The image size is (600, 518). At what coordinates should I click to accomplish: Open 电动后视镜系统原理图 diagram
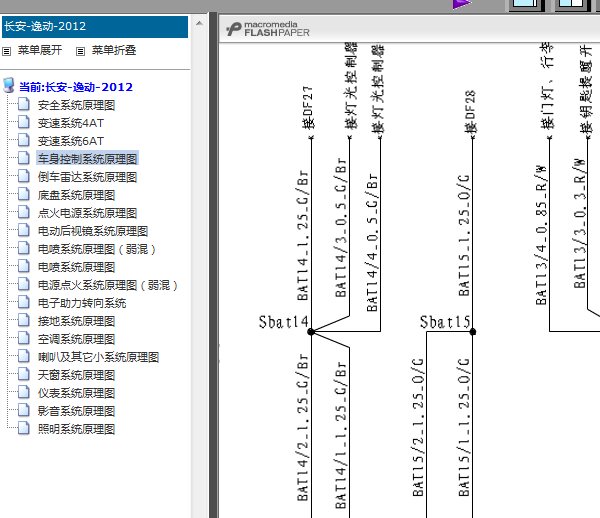(93, 231)
